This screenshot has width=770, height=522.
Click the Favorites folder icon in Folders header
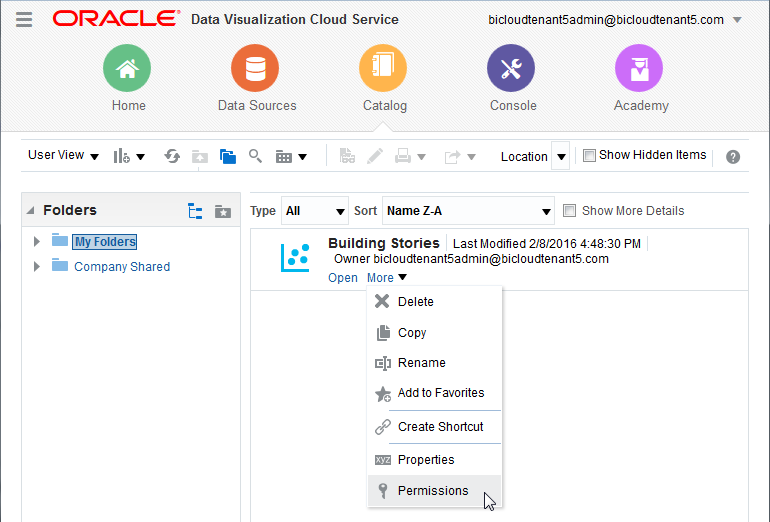[223, 211]
